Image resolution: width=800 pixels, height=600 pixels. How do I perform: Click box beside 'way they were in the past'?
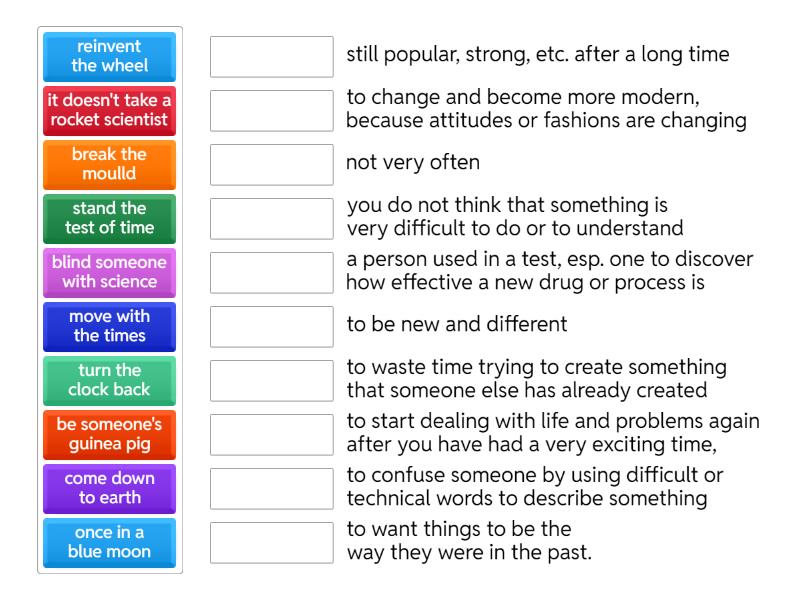[x=272, y=543]
